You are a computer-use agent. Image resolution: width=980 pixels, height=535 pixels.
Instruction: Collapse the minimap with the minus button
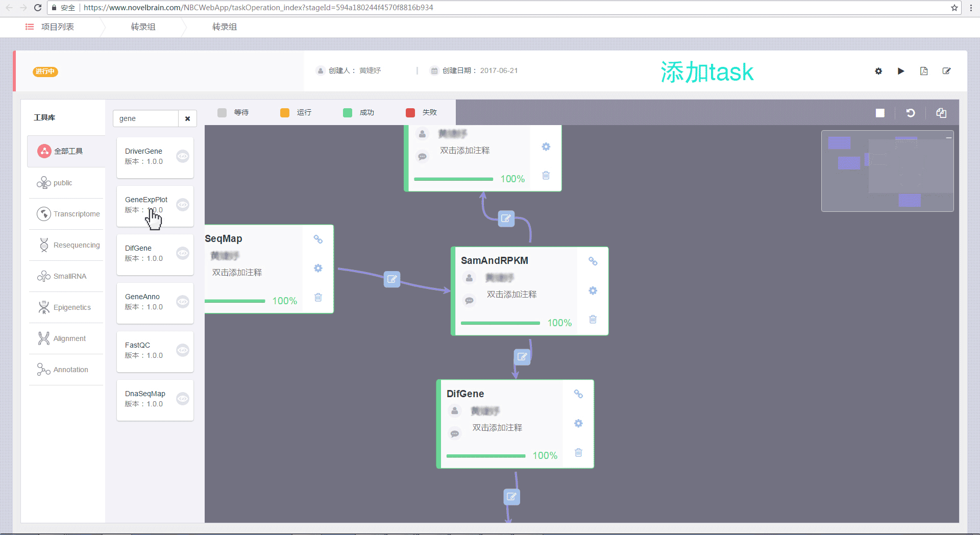(948, 138)
